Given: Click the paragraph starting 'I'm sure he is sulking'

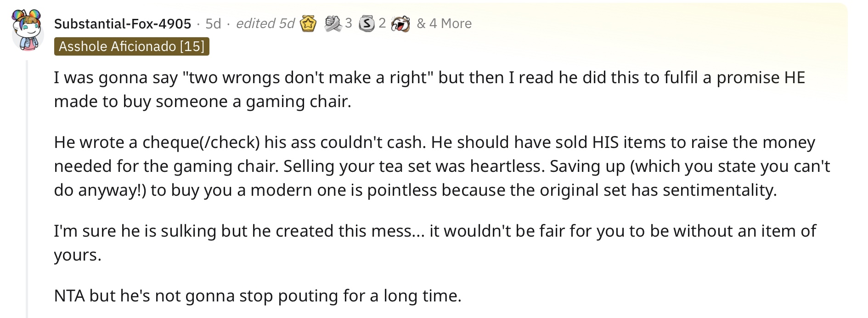Looking at the screenshot, I should pos(435,242).
